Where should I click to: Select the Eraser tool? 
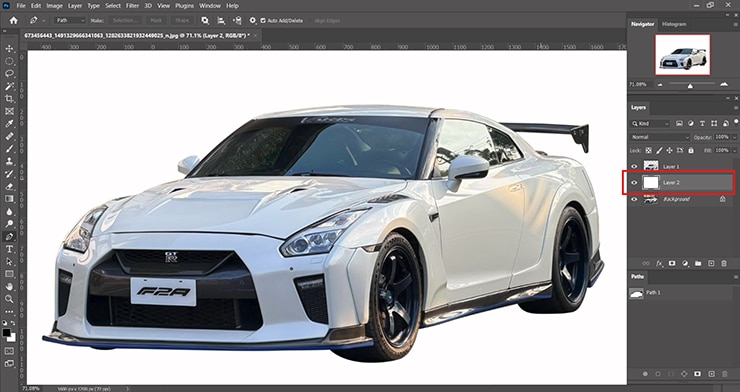[x=9, y=186]
